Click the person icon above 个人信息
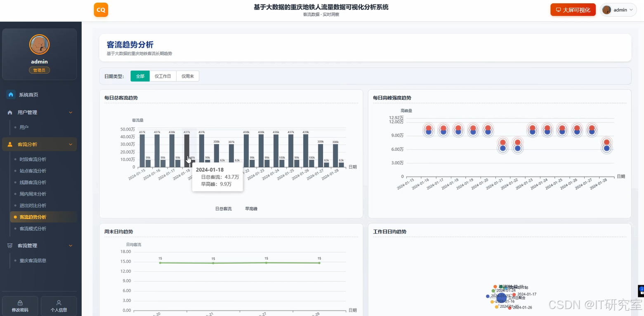Screen dimensions: 644x316 tap(59, 303)
